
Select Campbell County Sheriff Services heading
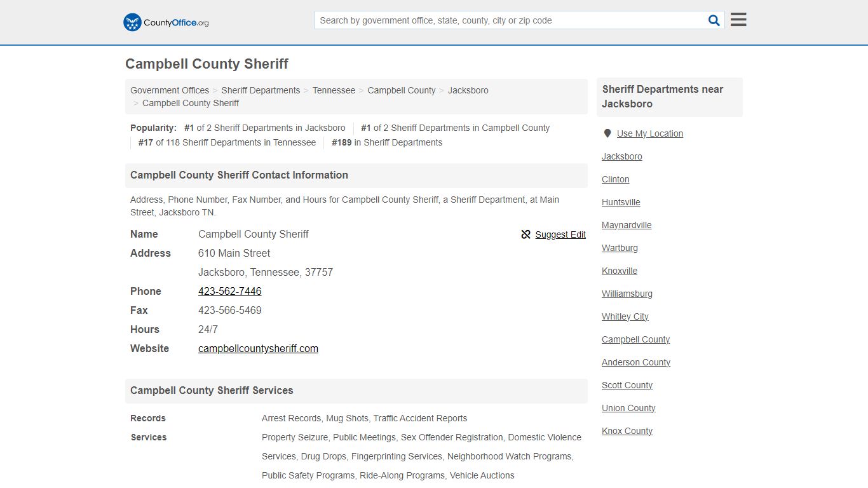[212, 391]
